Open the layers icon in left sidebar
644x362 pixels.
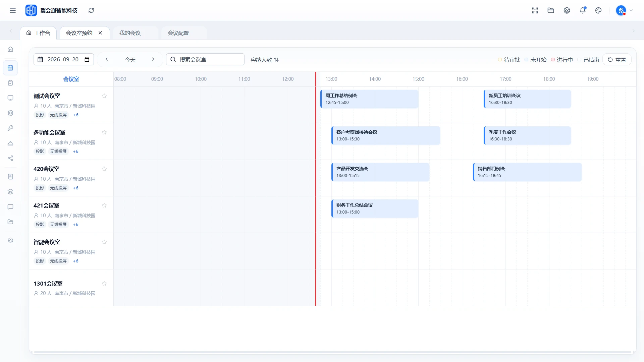pos(10,192)
